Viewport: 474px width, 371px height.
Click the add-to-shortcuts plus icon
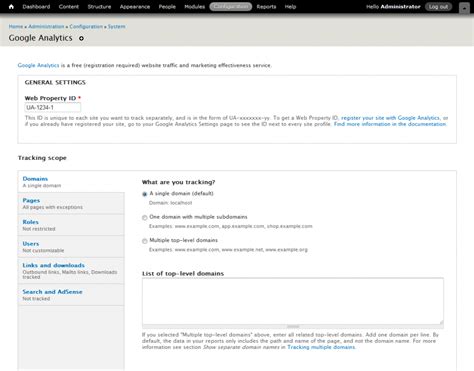pyautogui.click(x=81, y=38)
